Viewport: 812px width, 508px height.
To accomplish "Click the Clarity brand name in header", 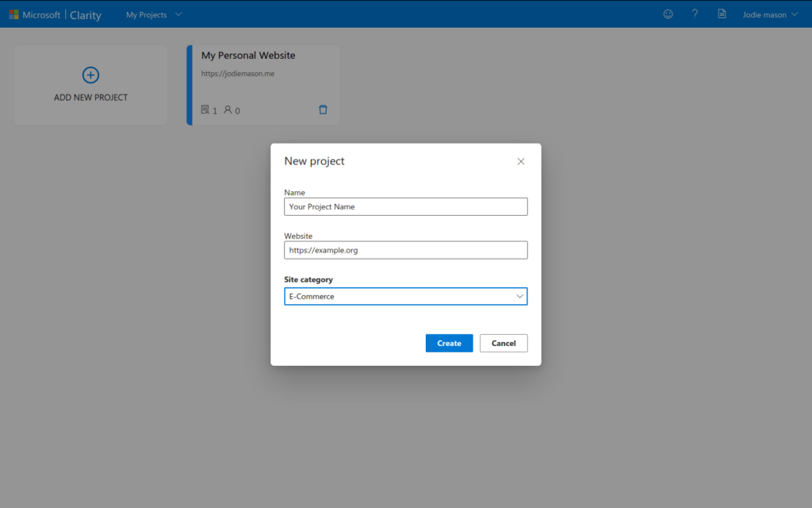I will pos(86,14).
